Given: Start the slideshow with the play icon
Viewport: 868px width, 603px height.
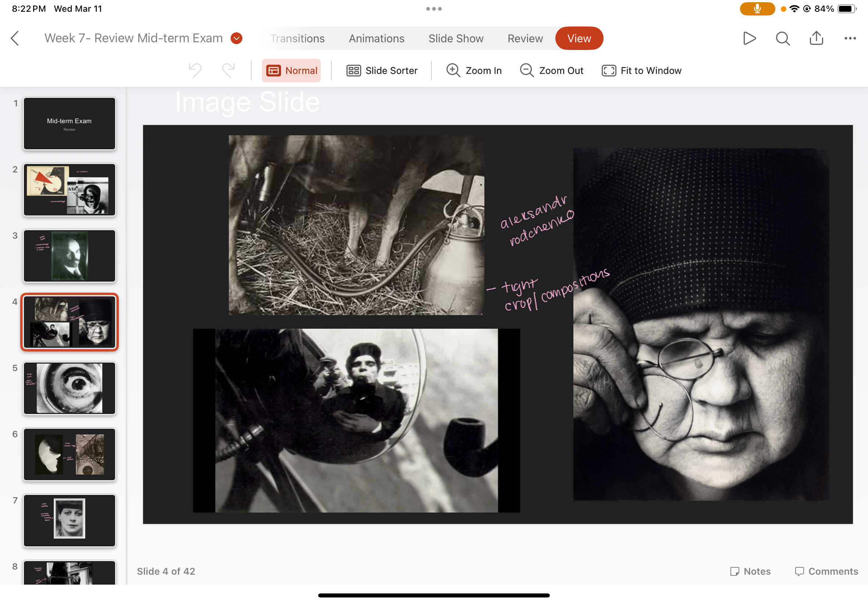Looking at the screenshot, I should coord(749,38).
